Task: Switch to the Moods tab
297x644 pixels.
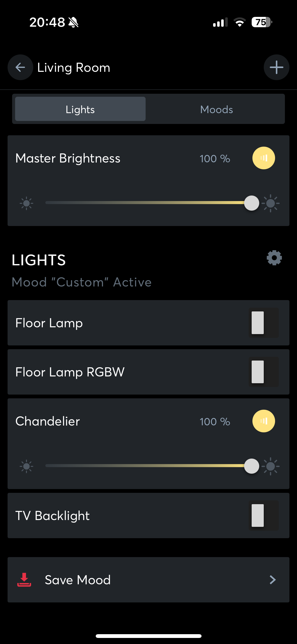Action: 216,109
